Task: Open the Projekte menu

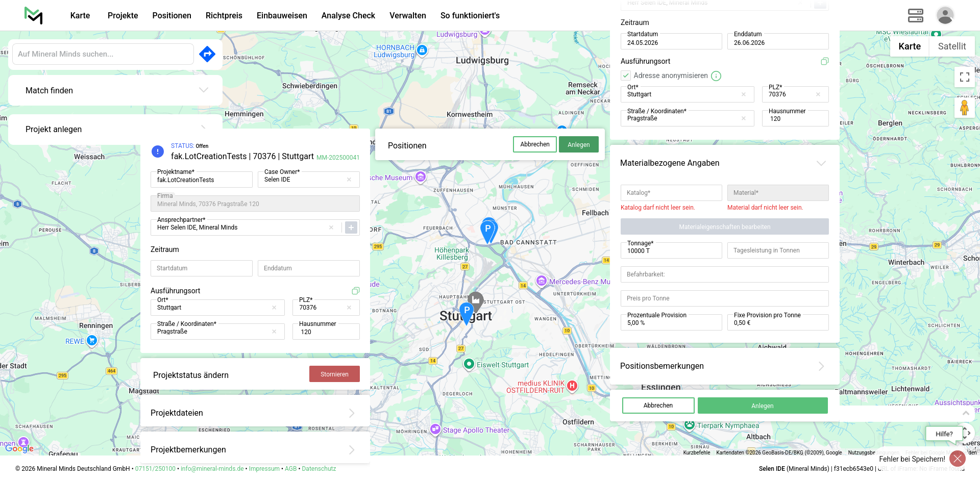Action: pyautogui.click(x=122, y=16)
